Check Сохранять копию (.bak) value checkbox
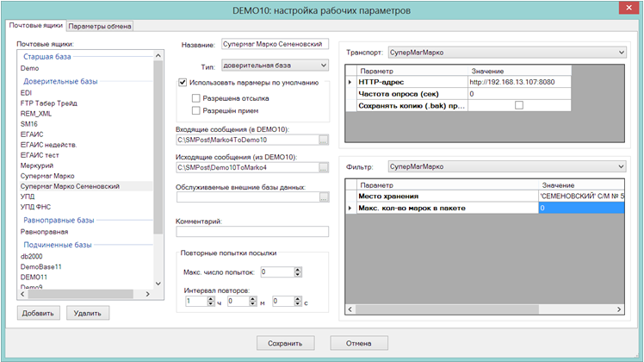Viewport: 644px width, 362px height. click(x=519, y=105)
